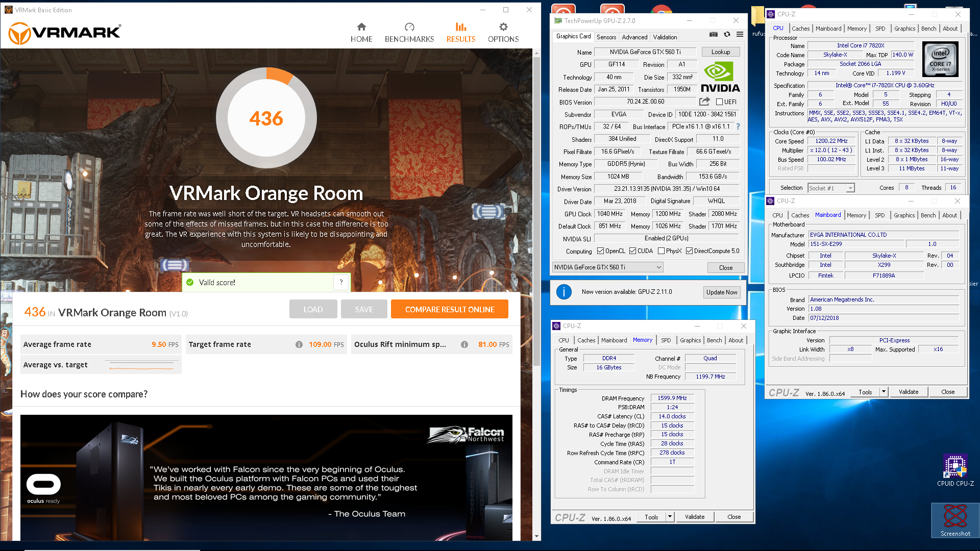
Task: Click the Bus Interface question mark in GPU-Z
Action: pos(738,127)
